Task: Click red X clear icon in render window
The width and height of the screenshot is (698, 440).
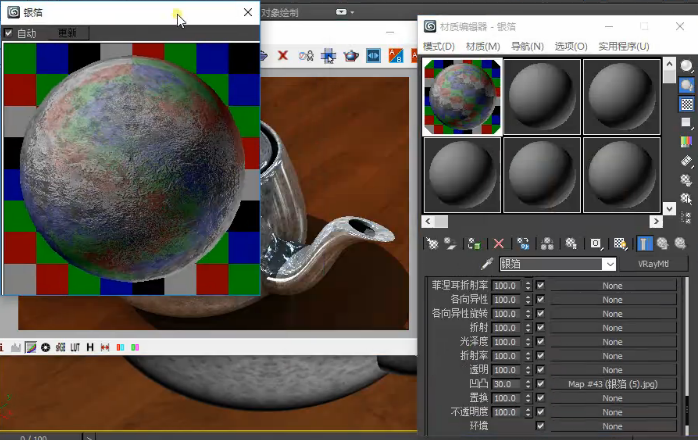Action: pos(283,55)
